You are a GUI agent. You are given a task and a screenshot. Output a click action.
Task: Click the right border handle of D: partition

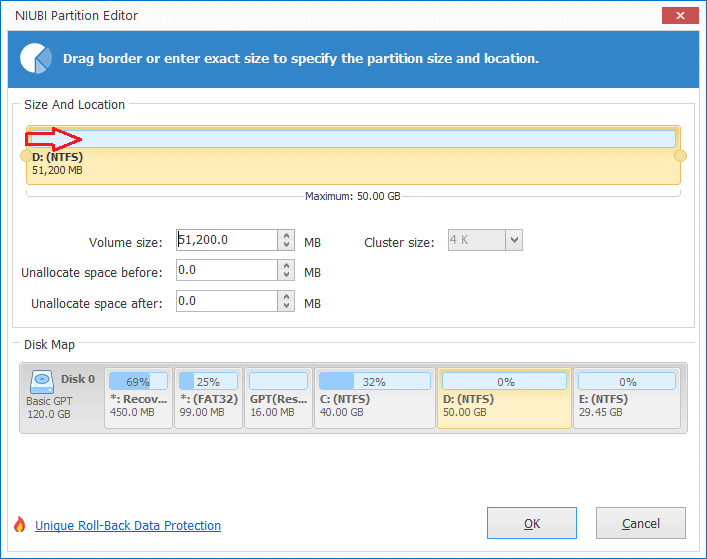(x=680, y=156)
